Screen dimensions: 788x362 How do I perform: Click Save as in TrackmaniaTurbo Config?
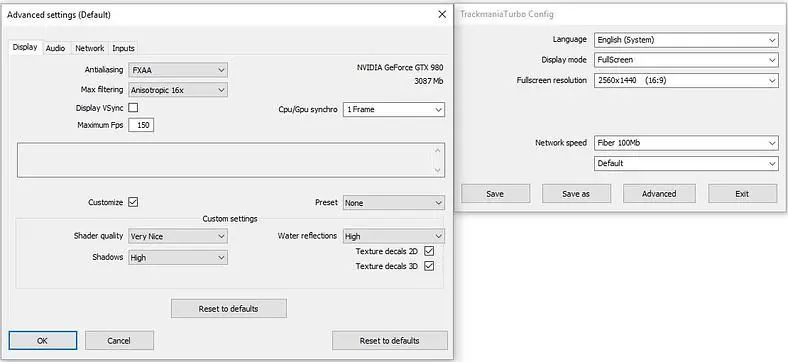pyautogui.click(x=576, y=194)
